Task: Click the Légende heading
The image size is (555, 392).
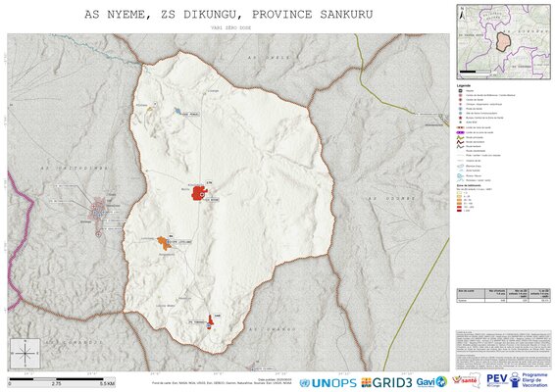Action: tap(464, 85)
